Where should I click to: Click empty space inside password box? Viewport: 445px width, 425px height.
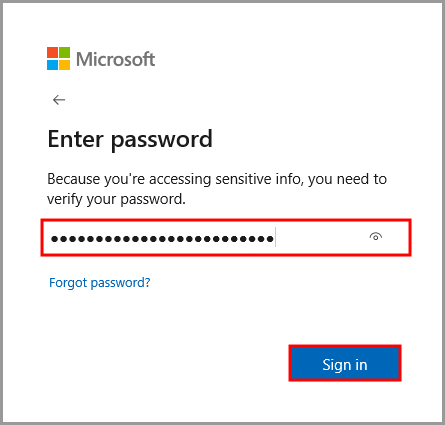coord(322,238)
